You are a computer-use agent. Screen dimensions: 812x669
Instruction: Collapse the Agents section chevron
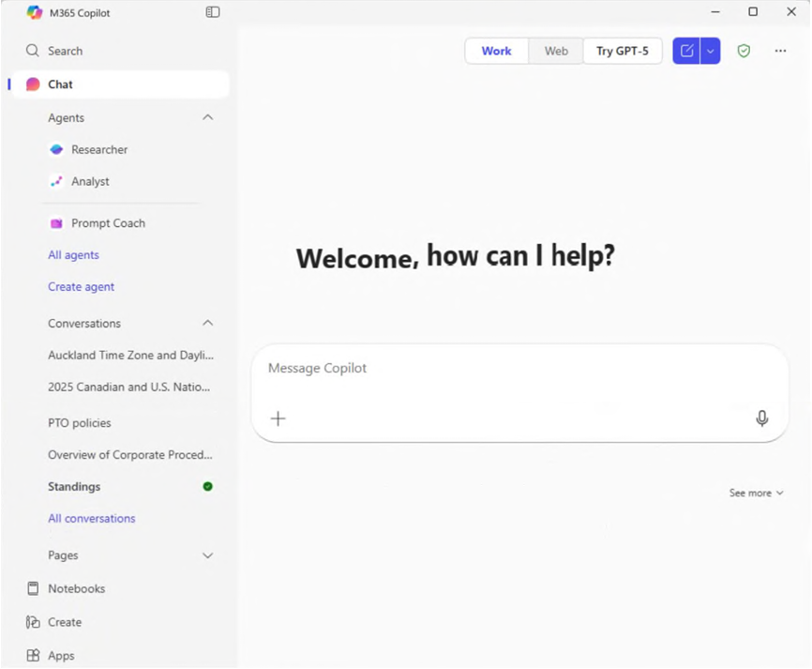(x=207, y=117)
